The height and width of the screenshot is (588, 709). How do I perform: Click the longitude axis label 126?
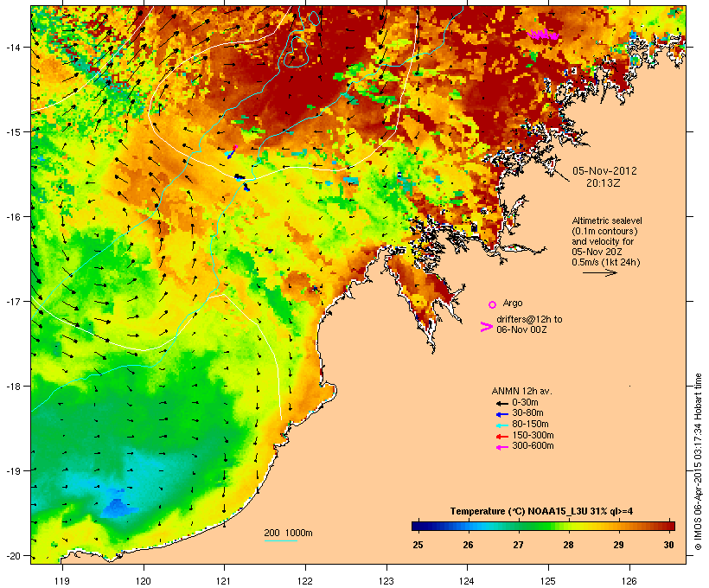click(629, 581)
